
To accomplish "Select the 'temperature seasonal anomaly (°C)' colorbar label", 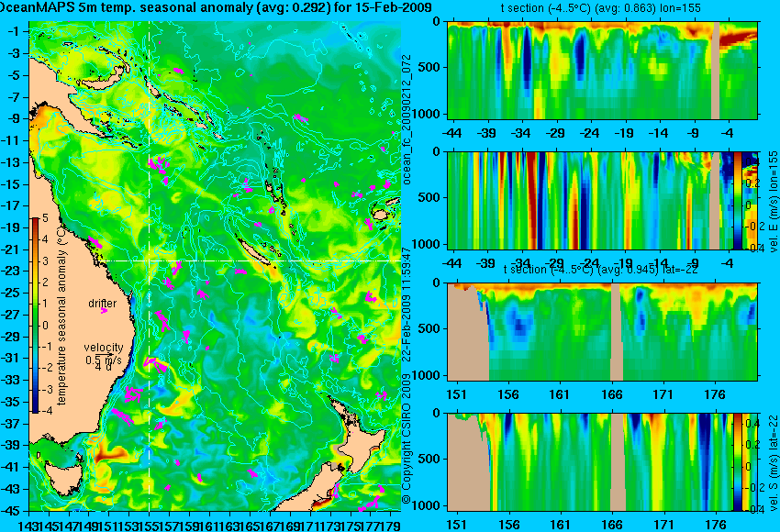I will 61,316.
